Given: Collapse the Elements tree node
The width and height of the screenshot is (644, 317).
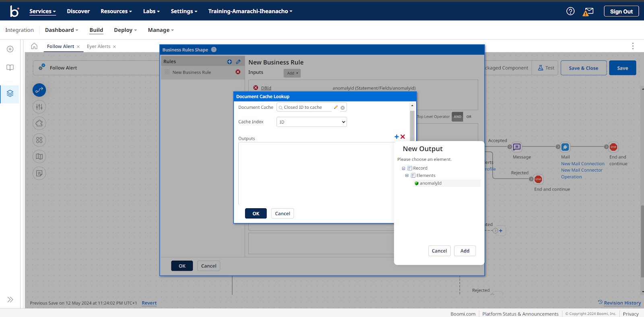Looking at the screenshot, I should (x=407, y=176).
